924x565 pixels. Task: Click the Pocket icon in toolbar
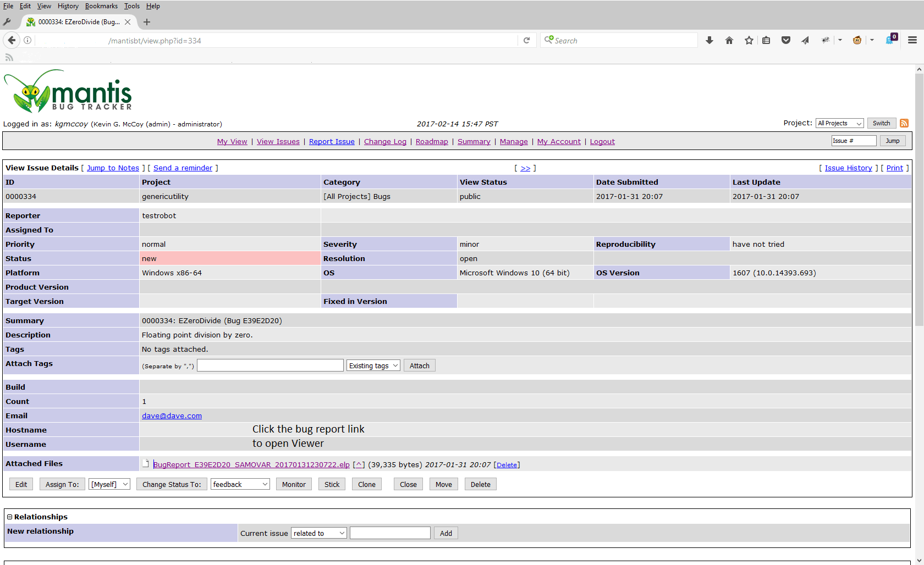tap(786, 40)
